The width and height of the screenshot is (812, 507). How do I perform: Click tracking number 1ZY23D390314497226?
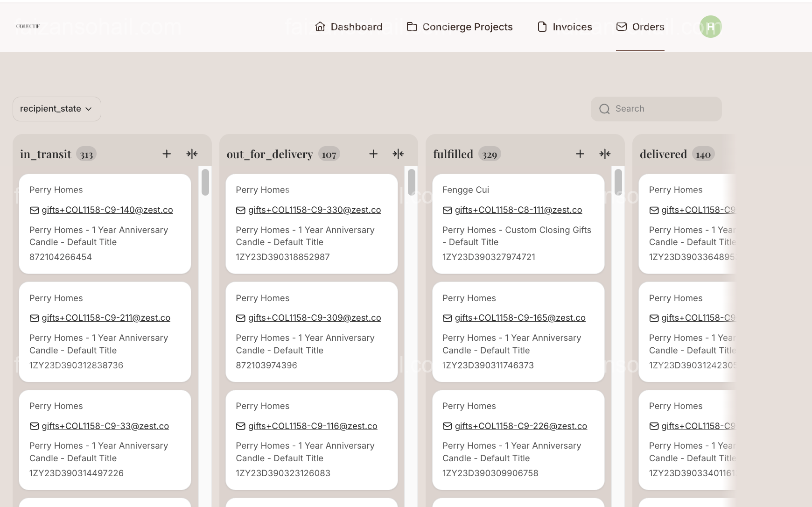(x=77, y=473)
